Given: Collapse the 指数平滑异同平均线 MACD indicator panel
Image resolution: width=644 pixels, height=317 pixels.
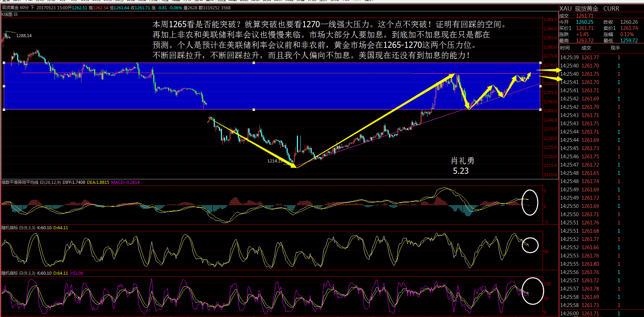Looking at the screenshot, I should [42, 182].
